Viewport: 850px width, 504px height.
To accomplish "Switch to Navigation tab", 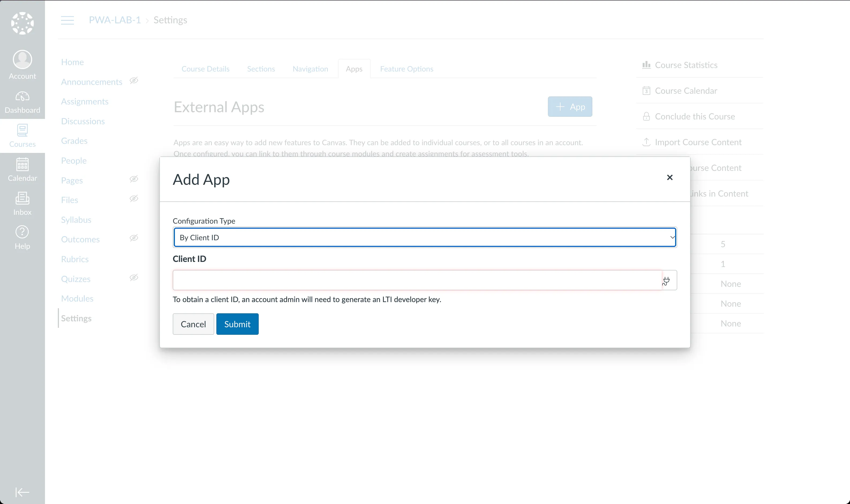I will tap(310, 69).
